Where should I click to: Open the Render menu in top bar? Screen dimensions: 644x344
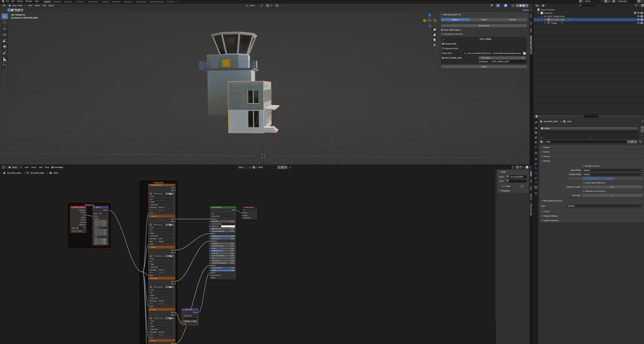pos(20,1)
